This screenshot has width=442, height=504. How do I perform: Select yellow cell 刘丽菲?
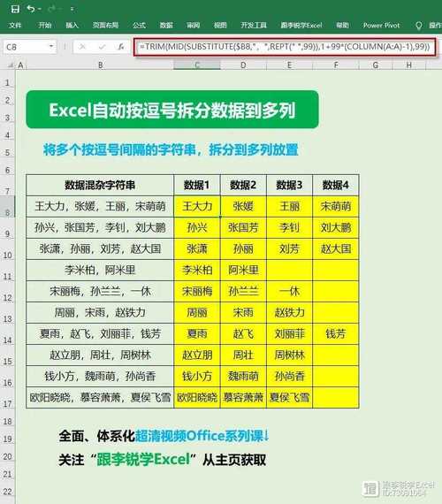pyautogui.click(x=289, y=333)
